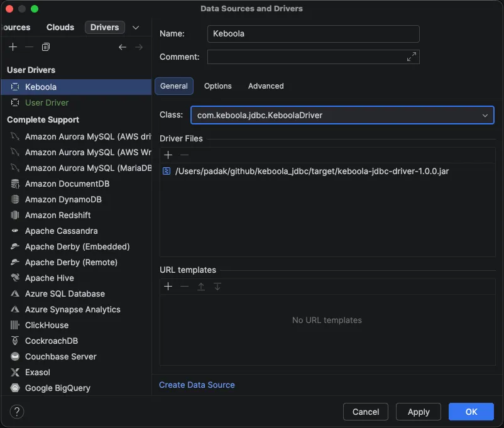Click the Apache Cassandra icon

(15, 231)
